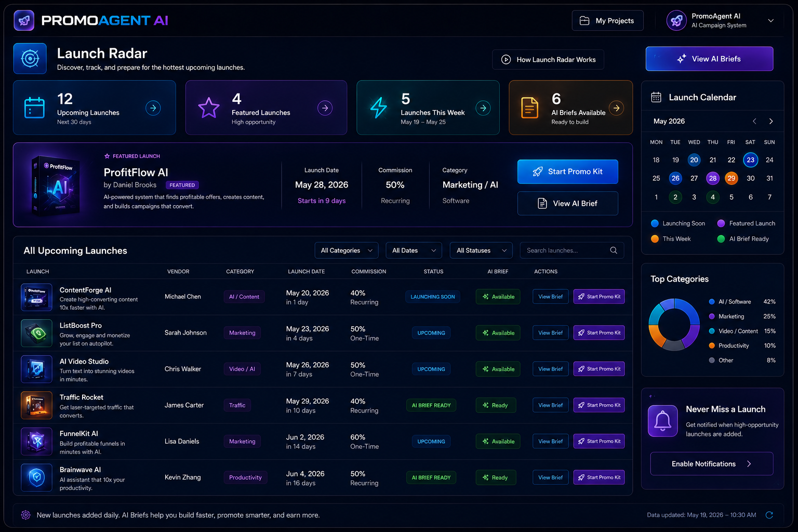Expand the All Dates filter dropdown
Screen dimensions: 798x532
414,250
